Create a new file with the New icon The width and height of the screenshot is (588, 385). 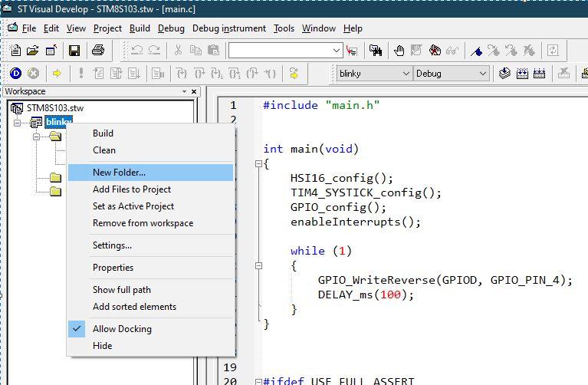15,51
